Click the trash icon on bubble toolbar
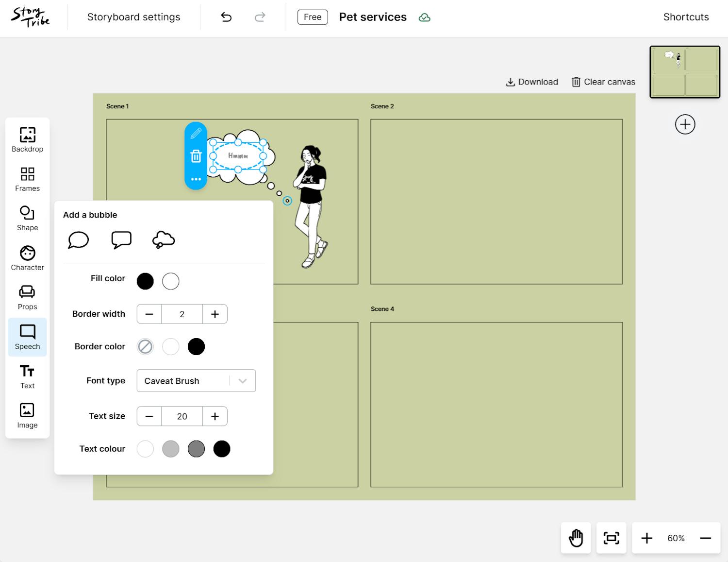Screen dimensions: 728x562 tap(196, 156)
